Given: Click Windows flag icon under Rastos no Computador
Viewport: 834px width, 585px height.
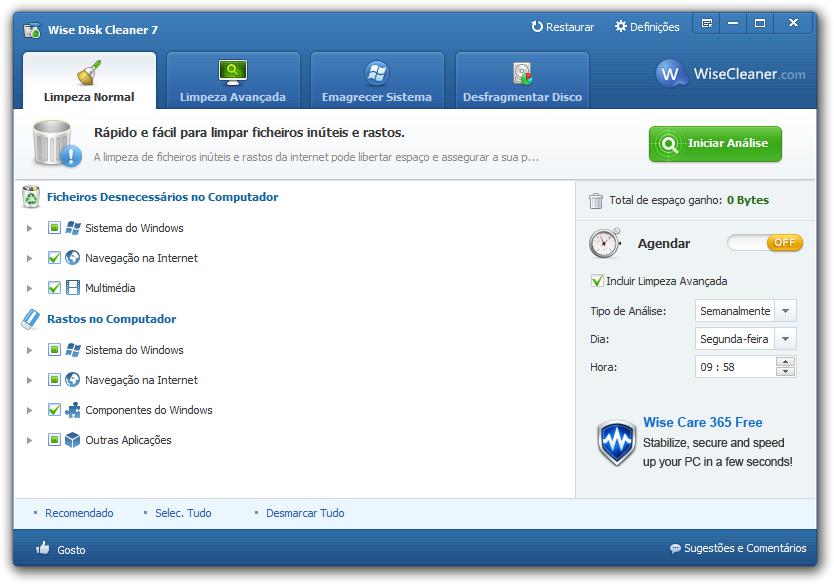Looking at the screenshot, I should 73,350.
